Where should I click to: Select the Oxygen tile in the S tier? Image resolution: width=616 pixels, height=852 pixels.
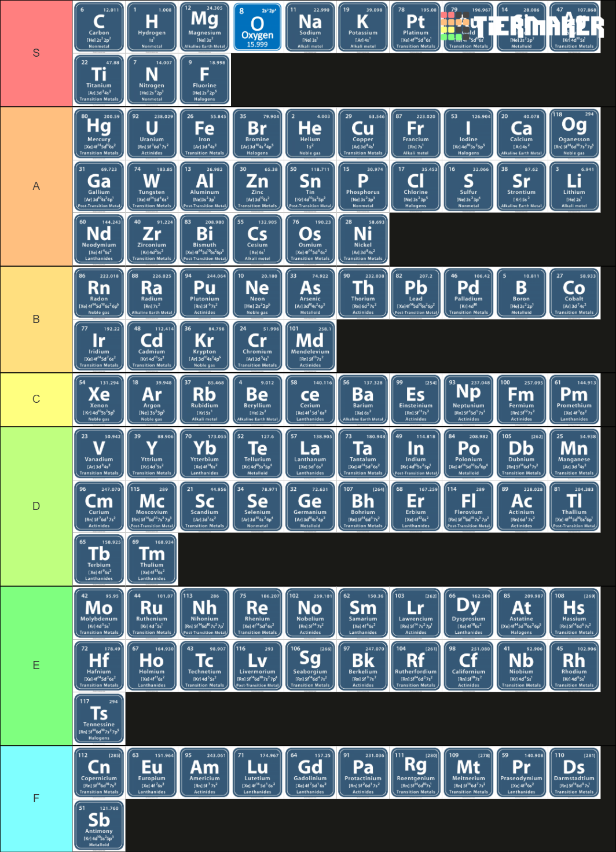[257, 26]
